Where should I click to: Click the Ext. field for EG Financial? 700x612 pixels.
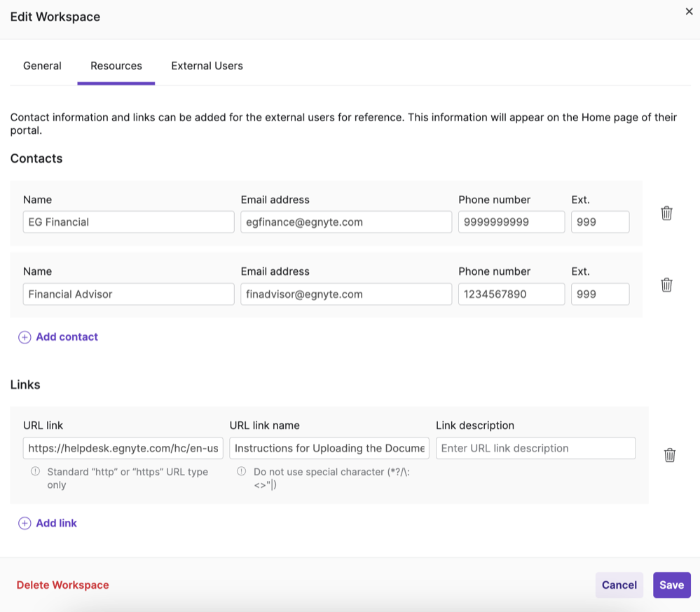pyautogui.click(x=601, y=222)
